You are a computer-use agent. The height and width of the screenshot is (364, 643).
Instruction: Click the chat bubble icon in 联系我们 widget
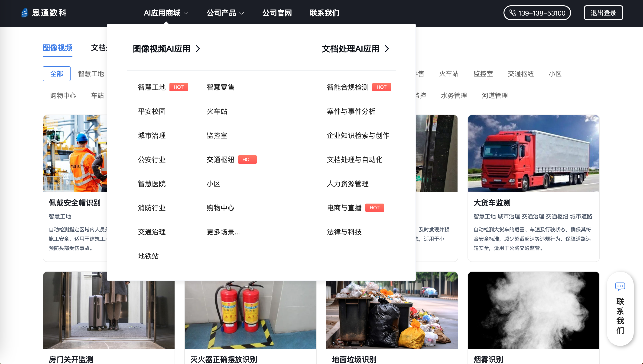pyautogui.click(x=620, y=286)
